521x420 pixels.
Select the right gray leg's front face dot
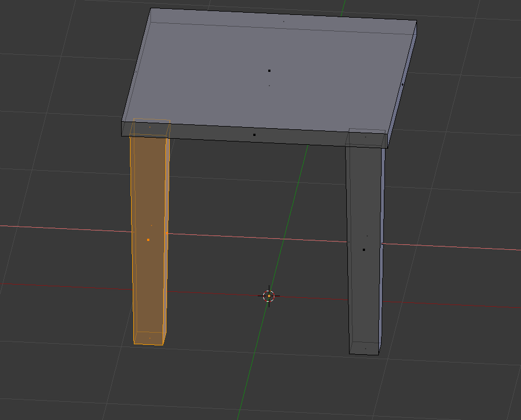pos(364,250)
